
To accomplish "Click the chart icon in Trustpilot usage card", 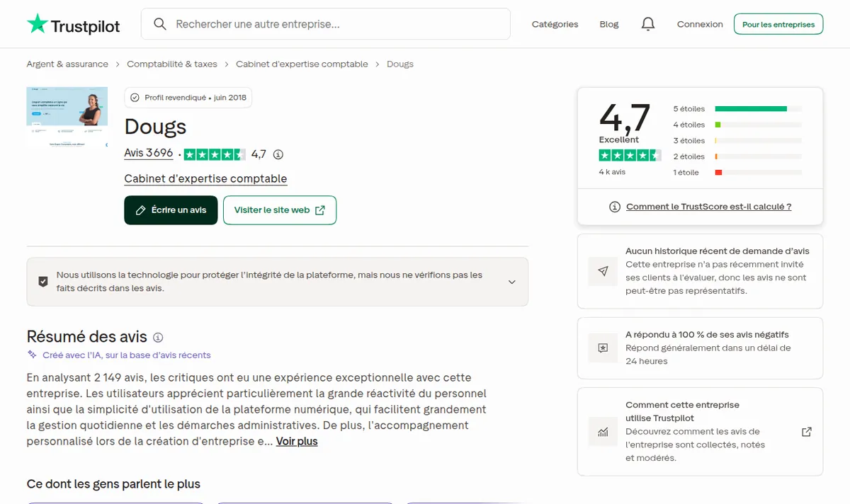I will pyautogui.click(x=603, y=432).
